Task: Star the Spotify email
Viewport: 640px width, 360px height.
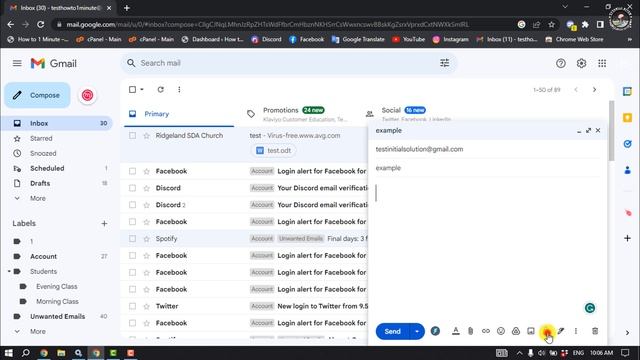Action: coord(147,238)
